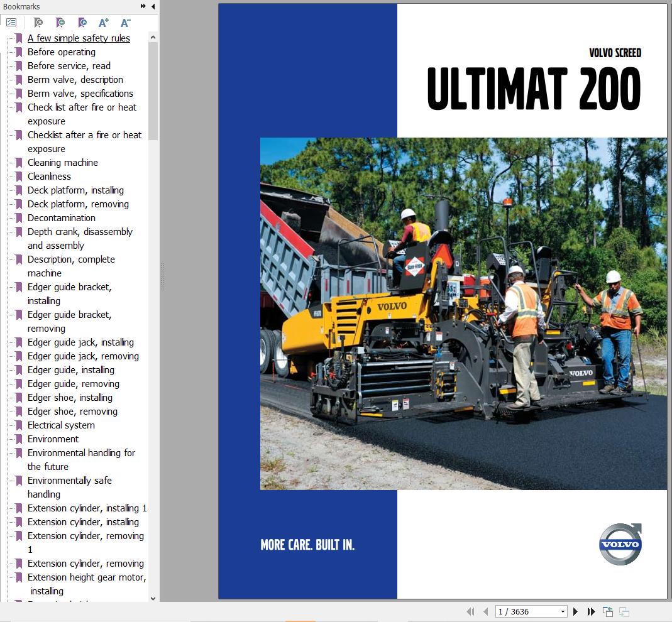Go to 'Environmental handling for the future'
Viewport: 672px width, 622px height.
[x=81, y=460]
